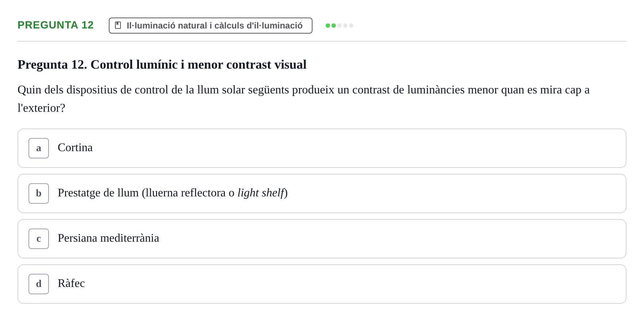The width and height of the screenshot is (644, 322).
Task: Choose the Prestatge de llum option
Action: (x=322, y=193)
